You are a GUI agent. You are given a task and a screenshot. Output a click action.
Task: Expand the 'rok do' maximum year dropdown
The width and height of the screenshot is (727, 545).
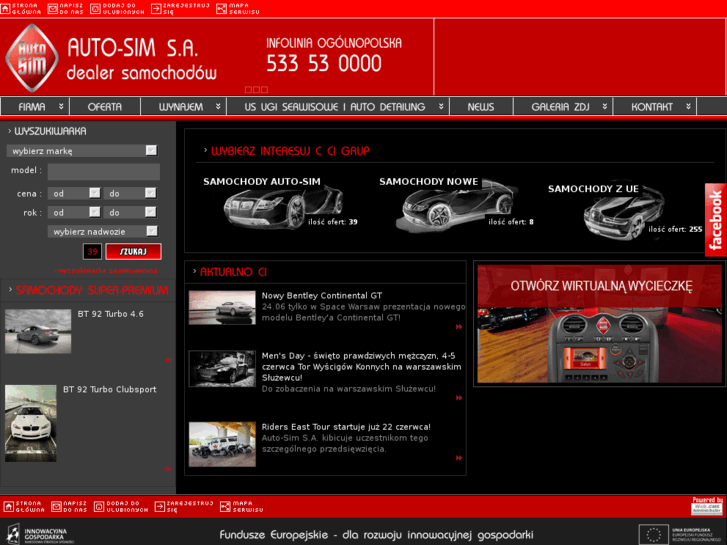click(131, 212)
